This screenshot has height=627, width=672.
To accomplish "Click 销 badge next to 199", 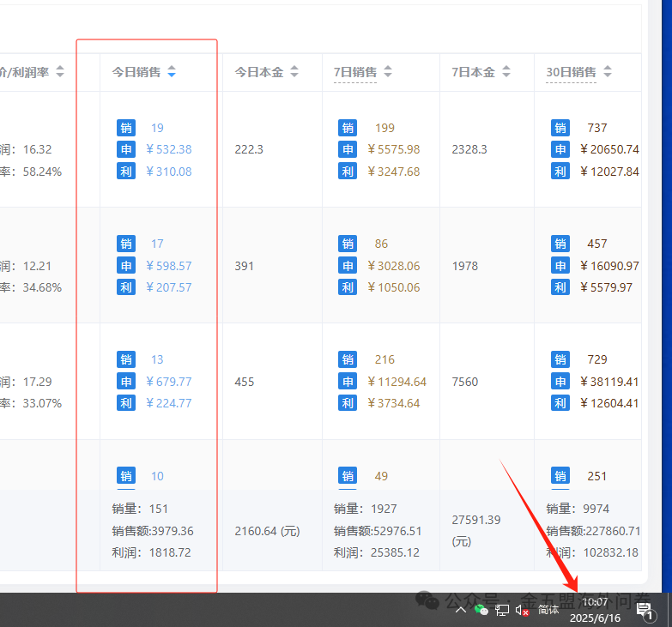I will [x=348, y=128].
